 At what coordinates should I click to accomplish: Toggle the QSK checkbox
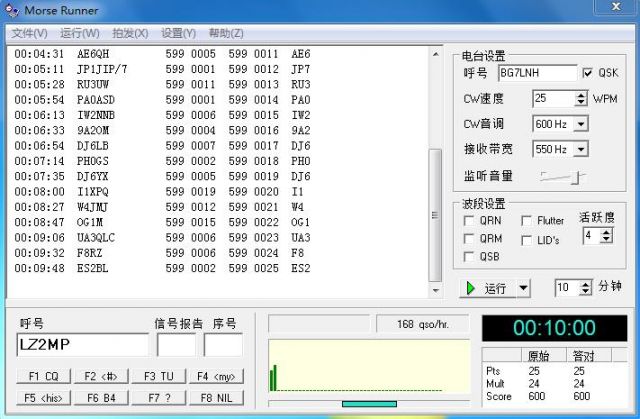point(587,73)
